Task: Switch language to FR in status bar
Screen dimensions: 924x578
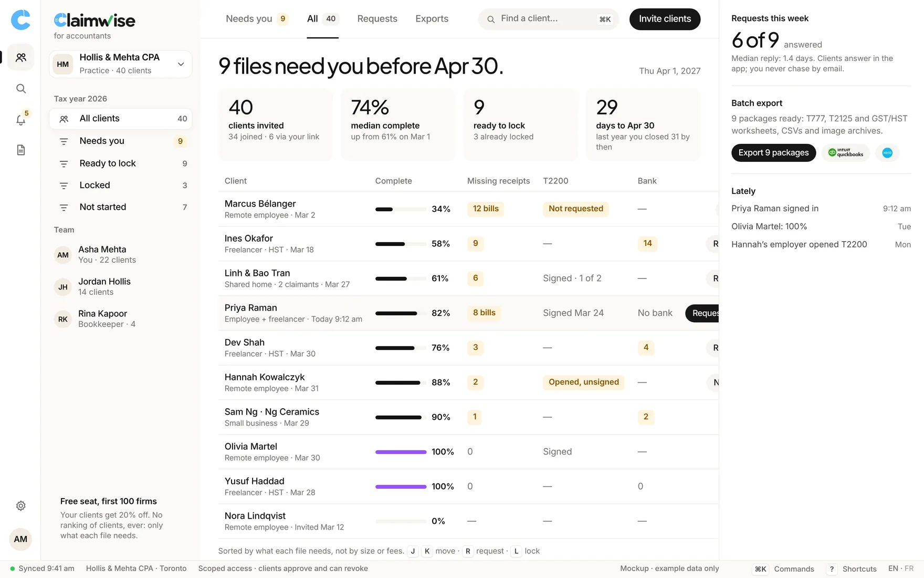Action: (x=909, y=569)
